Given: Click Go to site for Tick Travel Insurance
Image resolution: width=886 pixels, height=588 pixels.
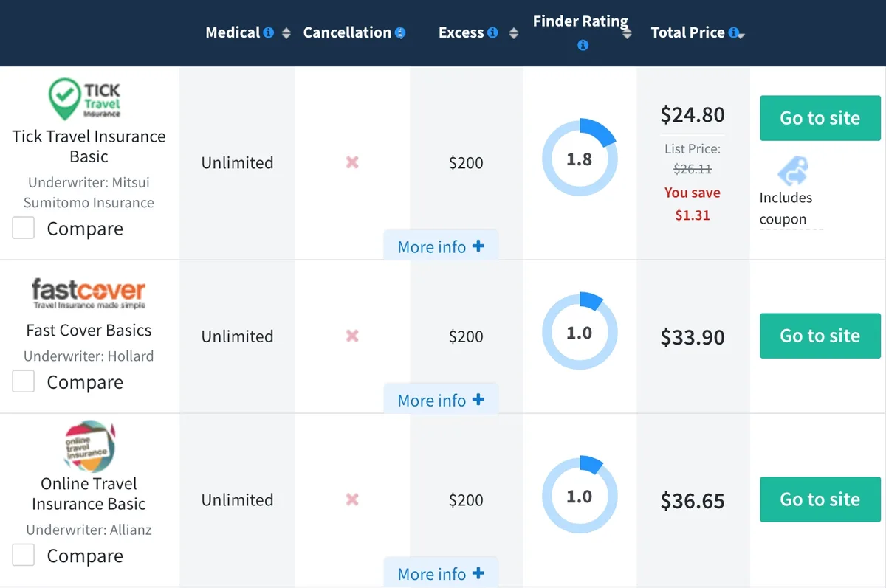Looking at the screenshot, I should point(820,118).
